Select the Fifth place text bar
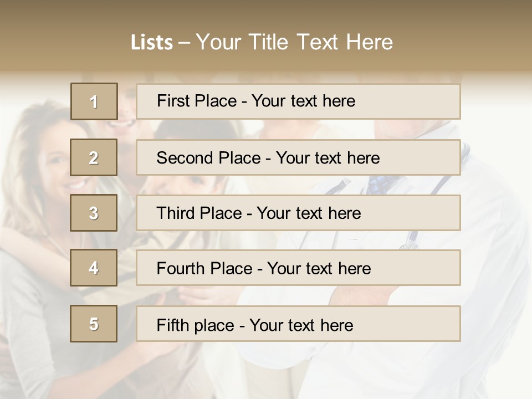The width and height of the screenshot is (532, 399). pyautogui.click(x=298, y=324)
